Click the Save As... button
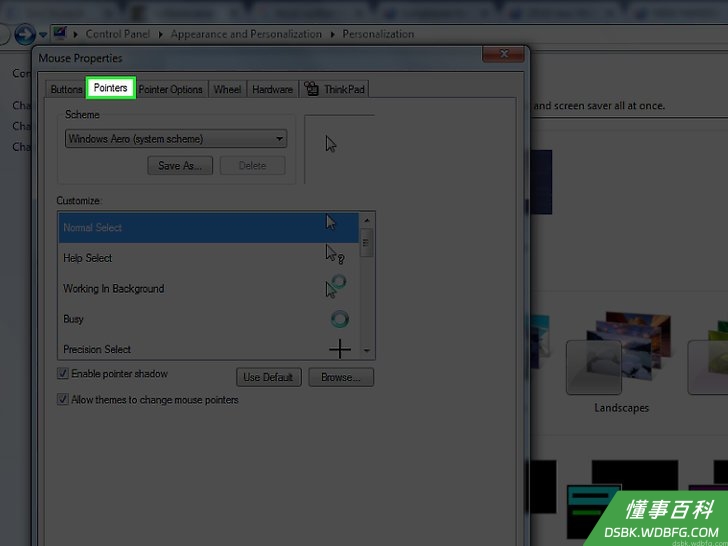The width and height of the screenshot is (728, 546). tap(180, 165)
